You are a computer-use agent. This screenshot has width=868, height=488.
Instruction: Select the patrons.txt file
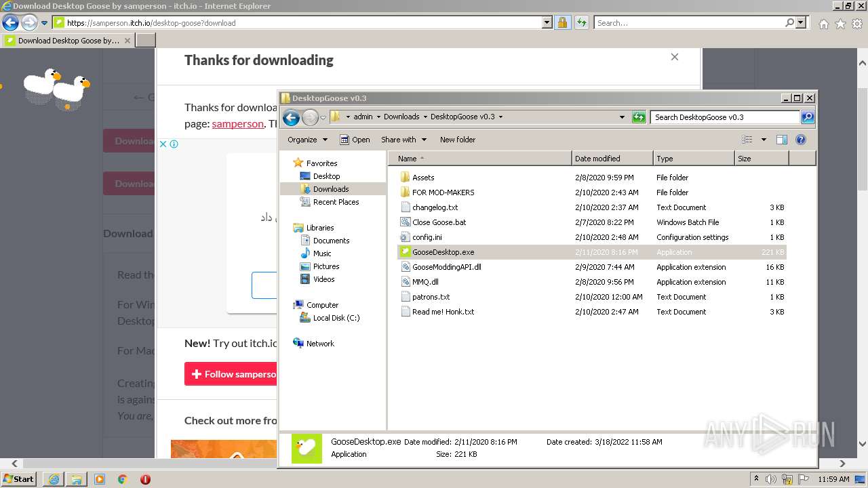(x=431, y=297)
